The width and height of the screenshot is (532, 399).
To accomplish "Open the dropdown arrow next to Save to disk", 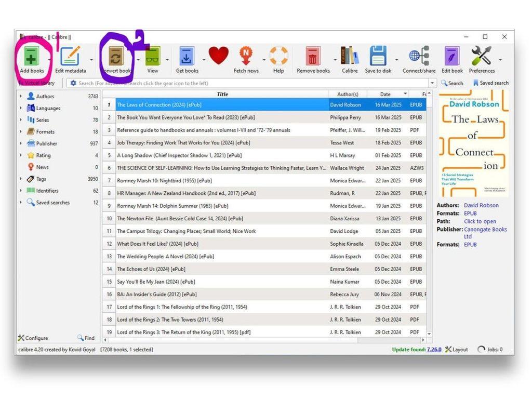I will point(396,60).
